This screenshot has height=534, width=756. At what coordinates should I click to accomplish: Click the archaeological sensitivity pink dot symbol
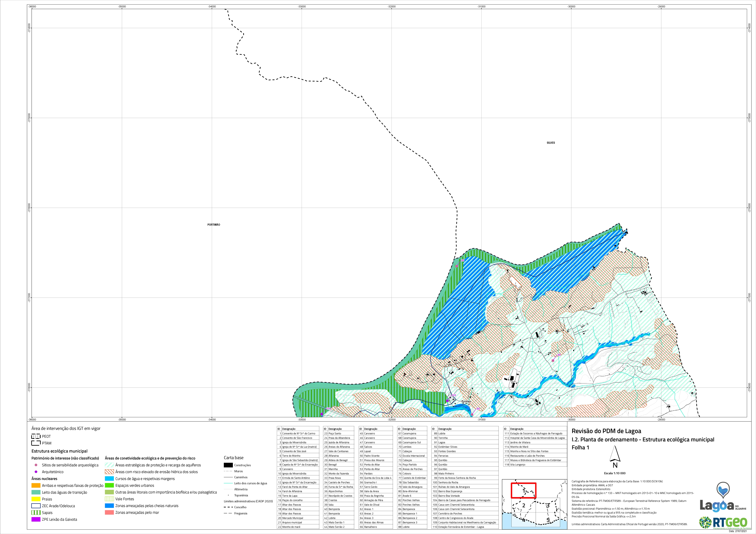(x=36, y=465)
